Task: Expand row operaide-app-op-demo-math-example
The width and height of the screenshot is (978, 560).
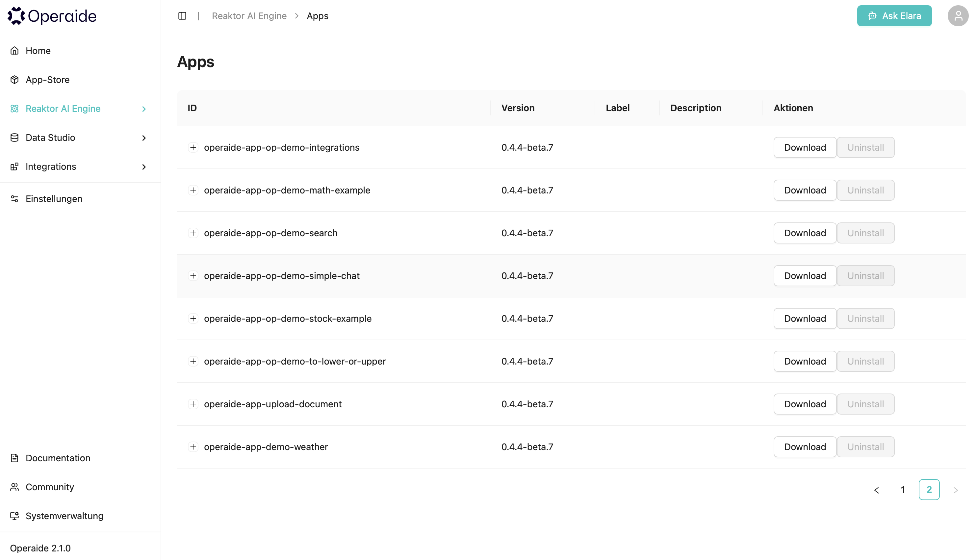Action: (x=193, y=190)
